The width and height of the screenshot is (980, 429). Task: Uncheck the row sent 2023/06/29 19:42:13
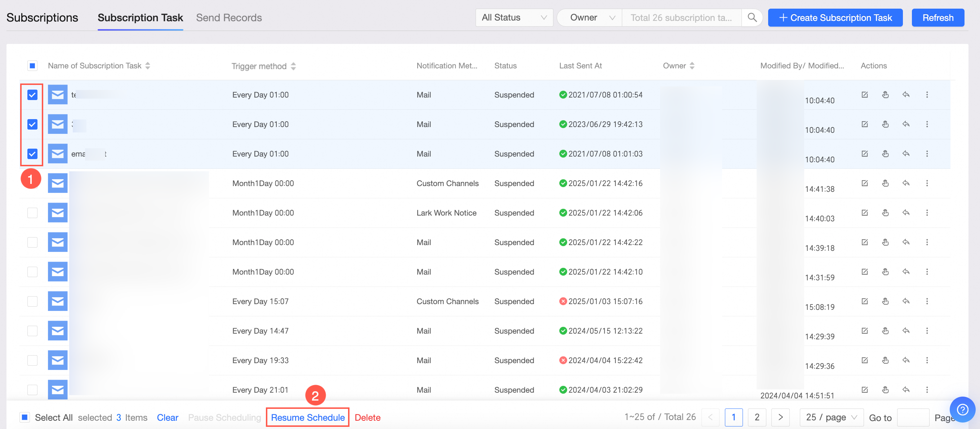click(x=32, y=124)
